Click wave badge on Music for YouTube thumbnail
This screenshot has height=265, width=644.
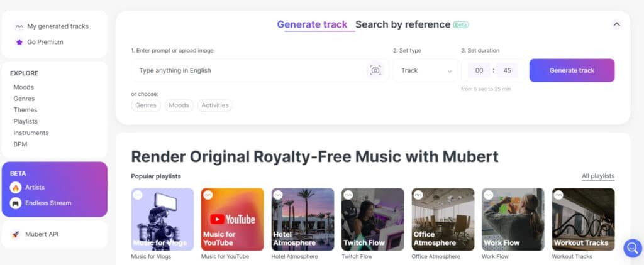pyautogui.click(x=208, y=195)
